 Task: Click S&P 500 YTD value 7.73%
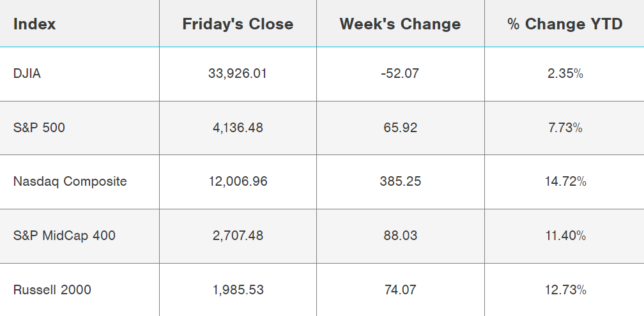[x=565, y=128]
